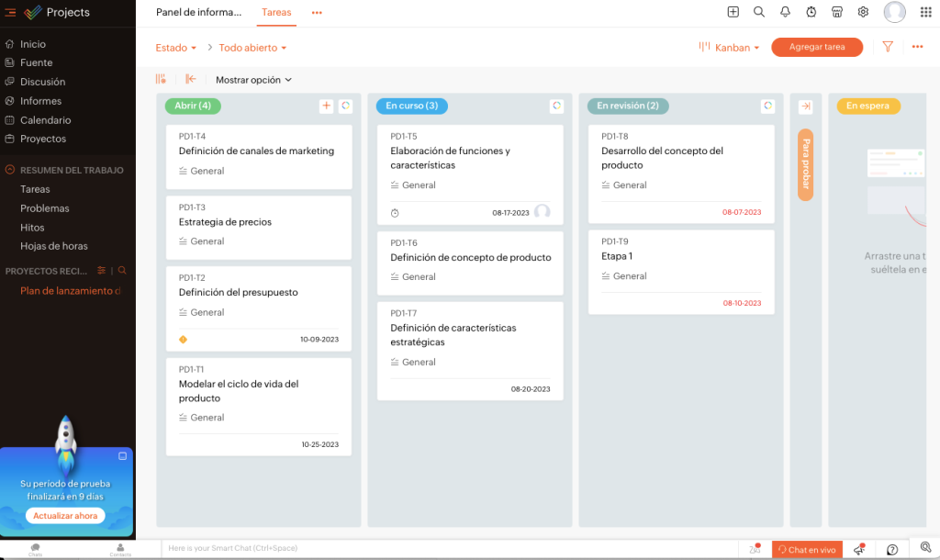Viewport: 940px width, 560px height.
Task: Open the Kanban view dropdown
Action: coord(730,47)
